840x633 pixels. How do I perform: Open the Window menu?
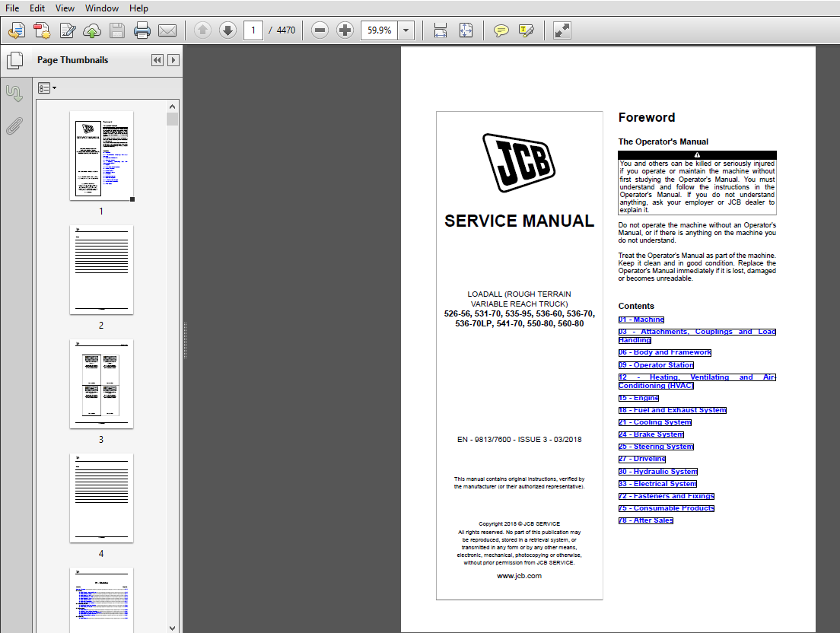(x=102, y=8)
